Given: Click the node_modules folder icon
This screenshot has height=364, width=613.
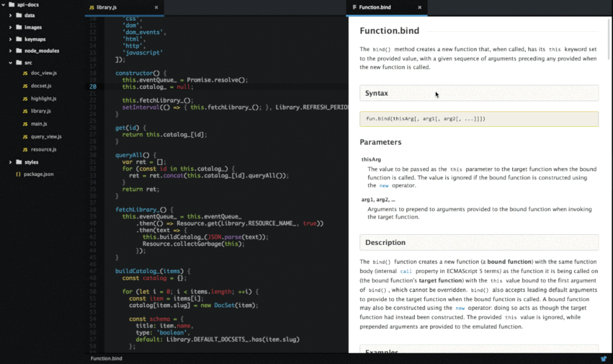Looking at the screenshot, I should (x=20, y=51).
